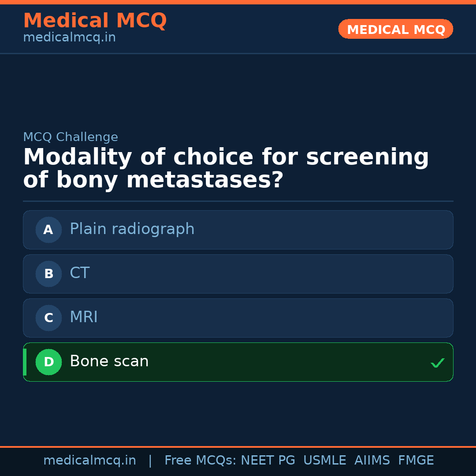Click the orange MEDICAL MCQ pill badge

tap(395, 29)
